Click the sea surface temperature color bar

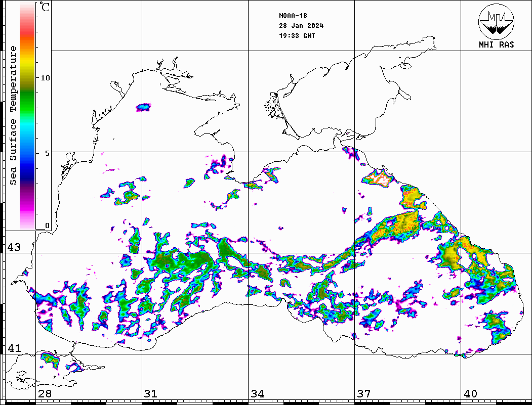[x=27, y=116]
